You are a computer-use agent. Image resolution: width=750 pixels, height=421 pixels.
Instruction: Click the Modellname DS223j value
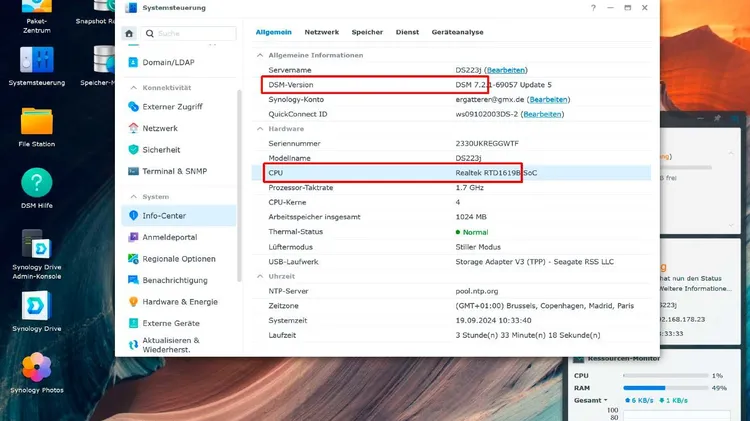pyautogui.click(x=468, y=158)
